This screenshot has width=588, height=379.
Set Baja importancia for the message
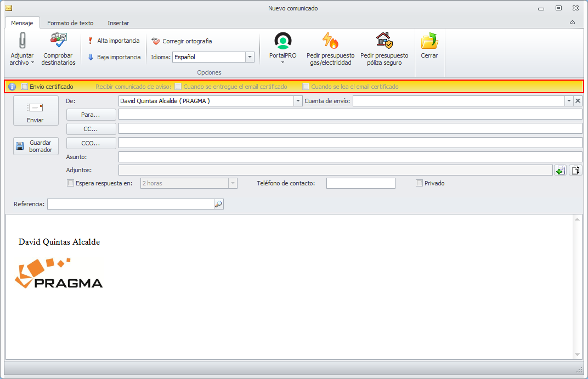coord(114,57)
